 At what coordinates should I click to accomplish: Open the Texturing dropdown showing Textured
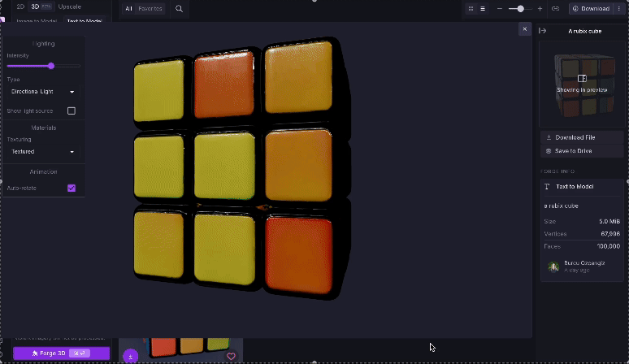[42, 152]
